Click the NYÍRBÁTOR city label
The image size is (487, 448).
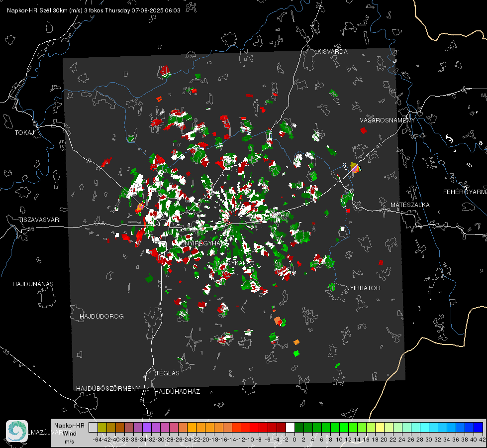pyautogui.click(x=363, y=288)
